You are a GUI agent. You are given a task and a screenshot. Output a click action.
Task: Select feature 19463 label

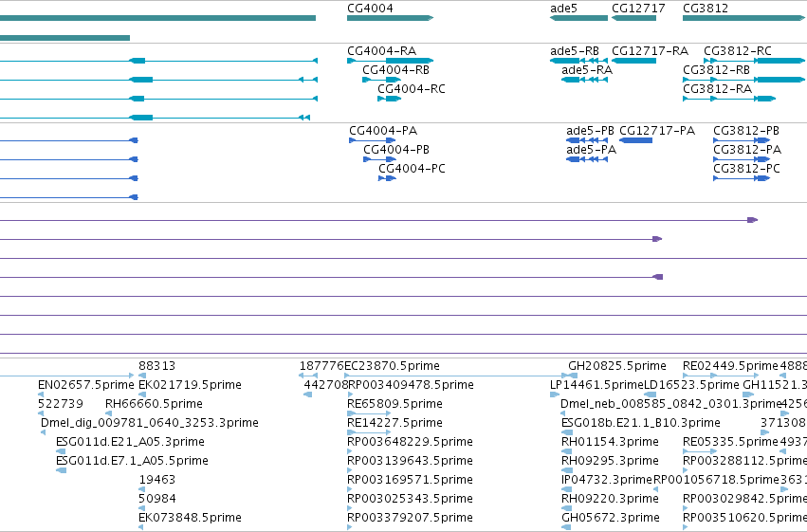point(157,480)
